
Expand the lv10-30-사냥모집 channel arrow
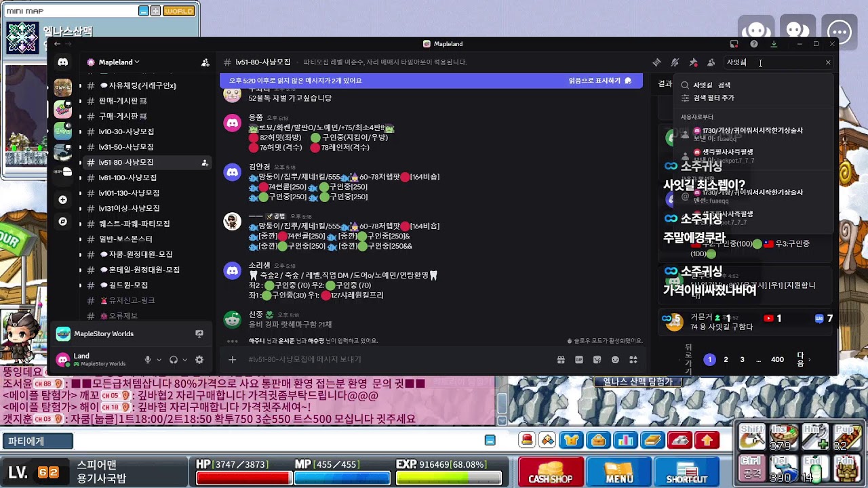(x=80, y=131)
